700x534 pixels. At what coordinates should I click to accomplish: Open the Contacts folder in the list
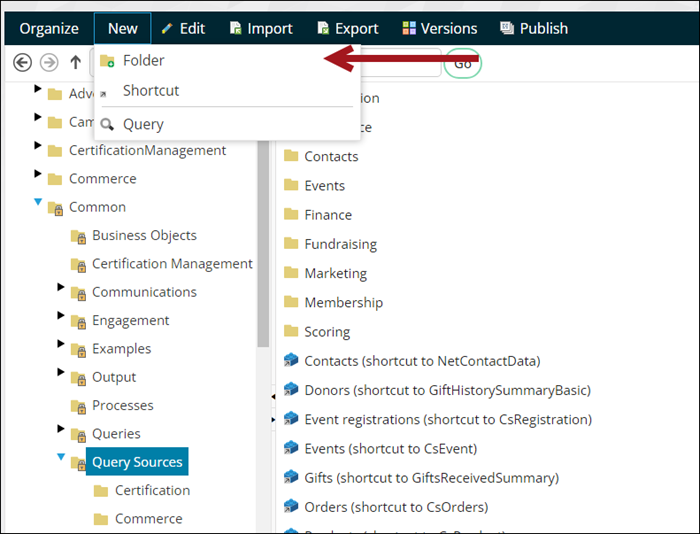pos(331,157)
